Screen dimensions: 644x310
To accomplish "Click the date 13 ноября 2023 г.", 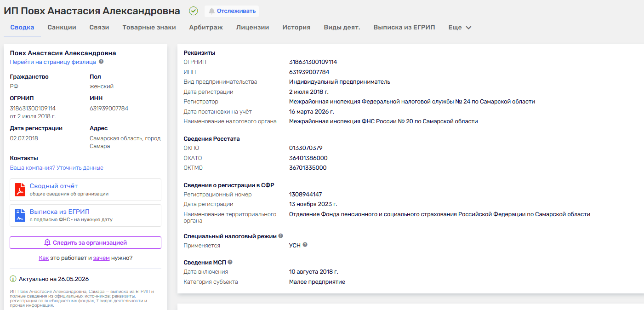I will [x=313, y=204].
